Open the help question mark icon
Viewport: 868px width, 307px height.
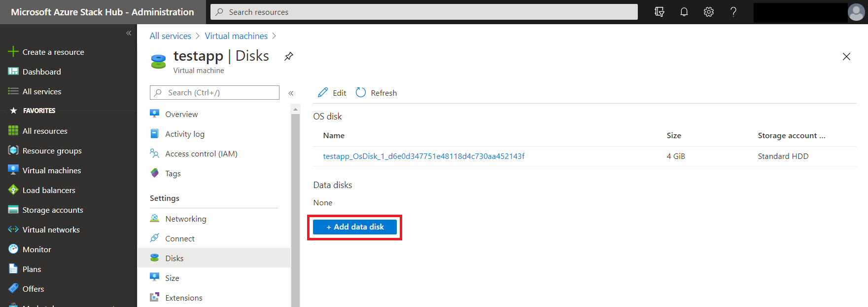click(x=733, y=12)
